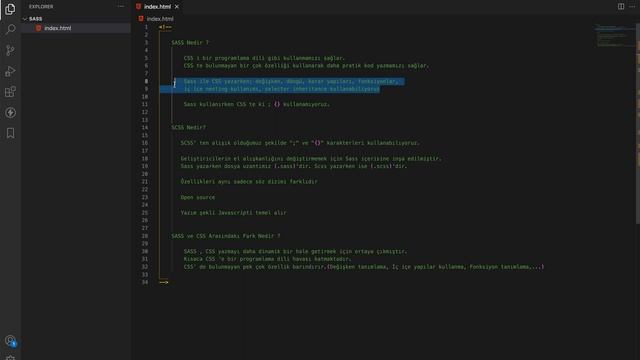
Task: Click the EXPLORER panel title
Action: (41, 7)
